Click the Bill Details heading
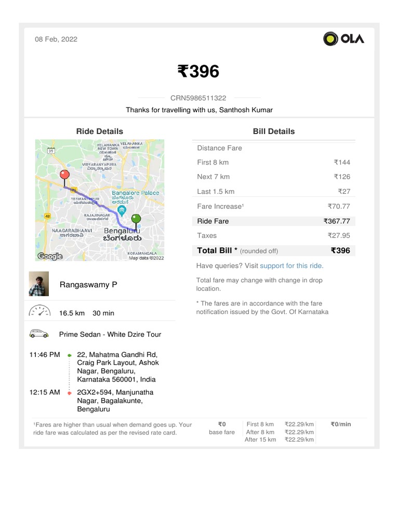Screen dimensions: 399x532 [273, 131]
